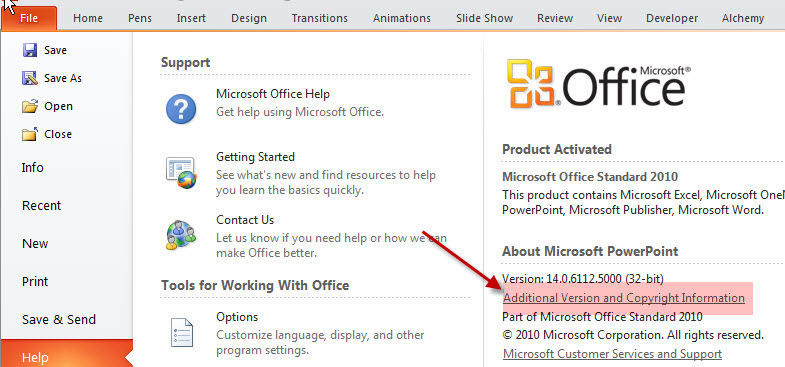Open Microsoft Office Help question mark icon

(x=181, y=109)
